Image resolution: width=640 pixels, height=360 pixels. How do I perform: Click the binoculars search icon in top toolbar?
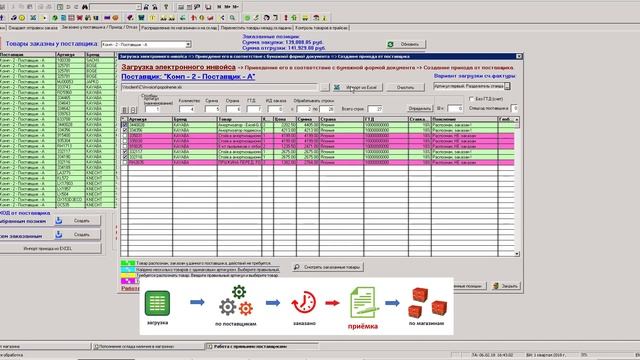click(x=85, y=7)
